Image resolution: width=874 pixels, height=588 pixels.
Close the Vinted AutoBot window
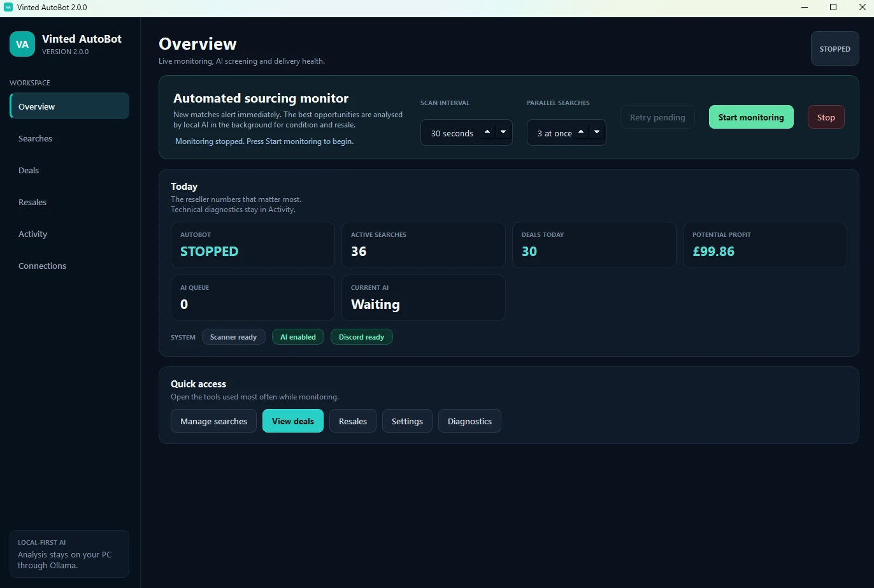click(x=861, y=8)
